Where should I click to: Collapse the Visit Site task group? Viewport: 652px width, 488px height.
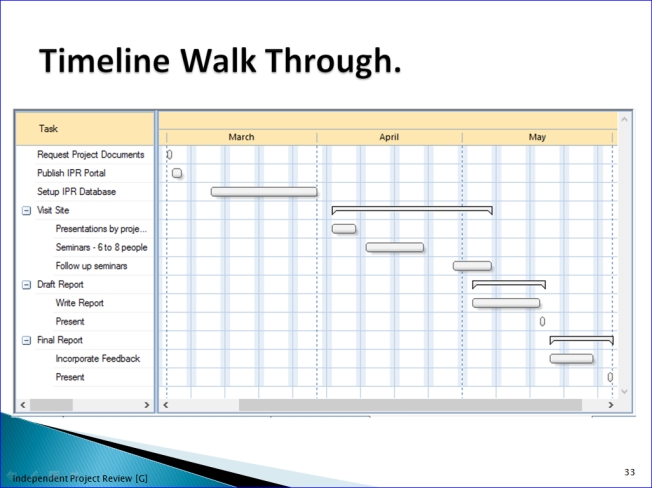click(26, 211)
